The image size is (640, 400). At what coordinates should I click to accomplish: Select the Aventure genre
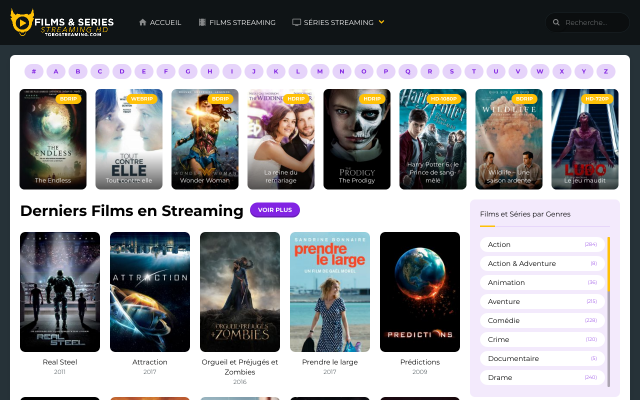pos(542,302)
